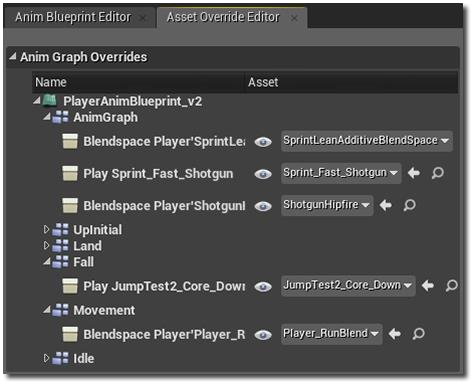472x383 pixels.
Task: Collapse the Movement node
Action: point(47,310)
